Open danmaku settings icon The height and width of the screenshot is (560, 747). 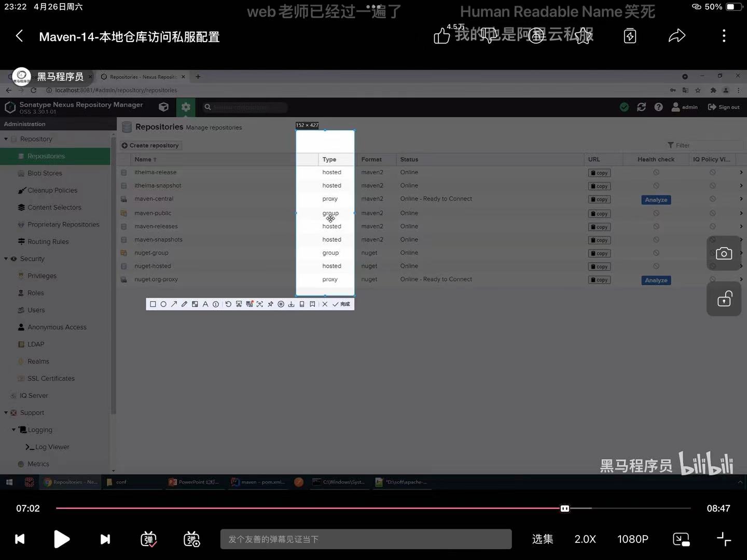point(192,539)
